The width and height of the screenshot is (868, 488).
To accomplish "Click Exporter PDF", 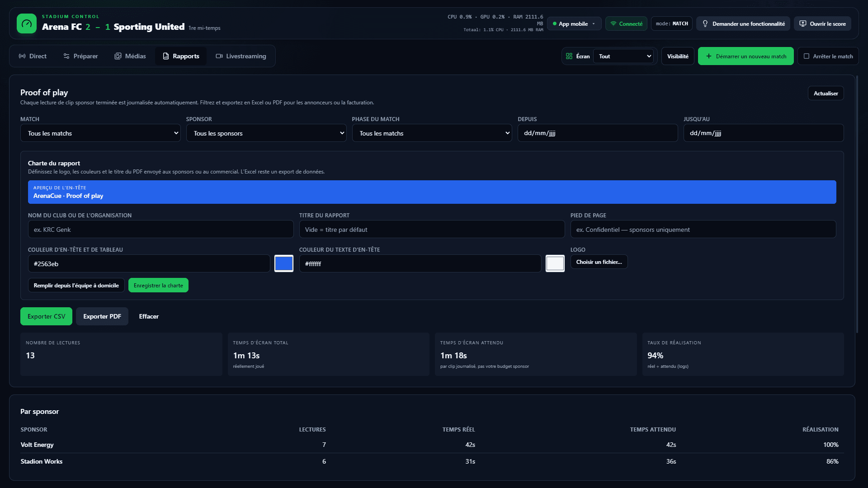I will click(102, 316).
